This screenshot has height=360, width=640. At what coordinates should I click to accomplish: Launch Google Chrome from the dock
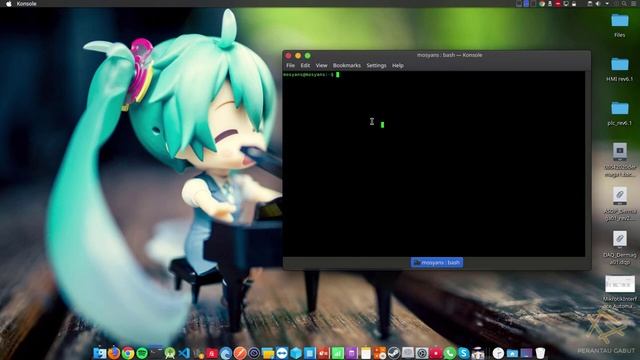(128, 353)
